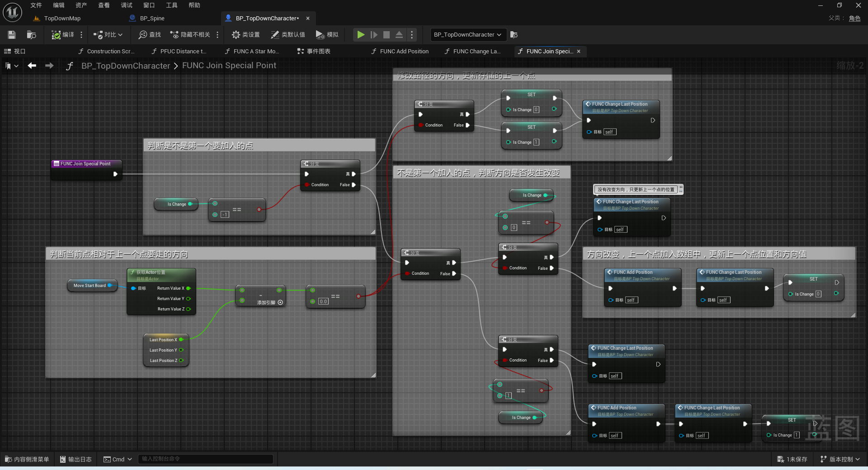The height and width of the screenshot is (470, 868).
Task: Open FUNC Add Position tab
Action: 400,52
